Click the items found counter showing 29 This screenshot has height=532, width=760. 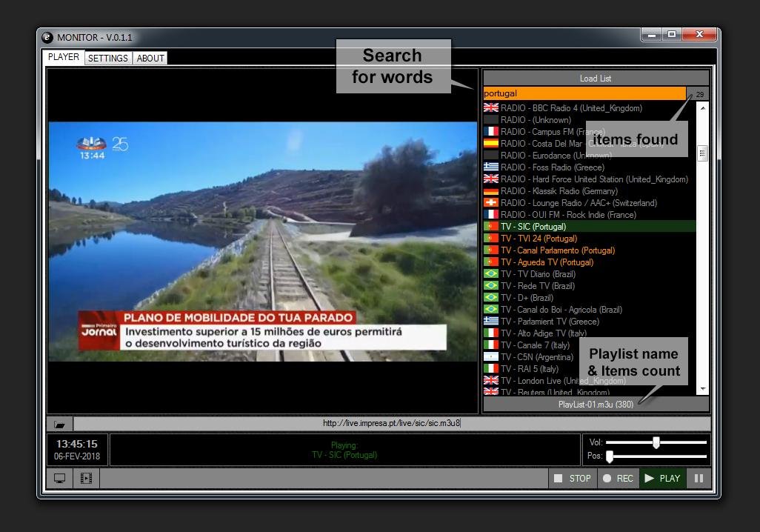coord(699,93)
